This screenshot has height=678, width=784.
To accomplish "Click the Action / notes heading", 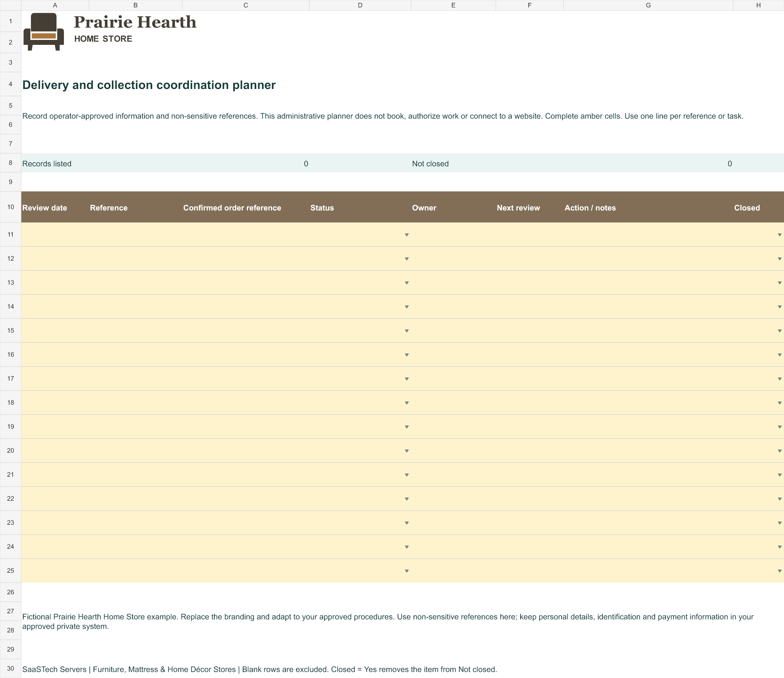I will coord(590,208).
